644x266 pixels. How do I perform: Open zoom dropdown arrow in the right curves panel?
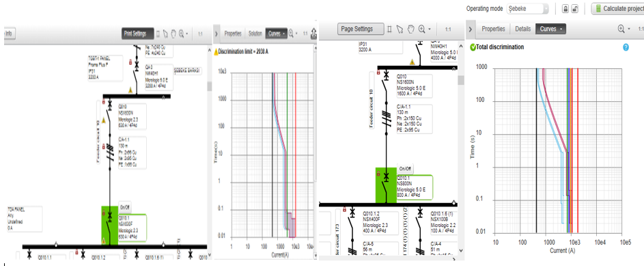point(629,29)
